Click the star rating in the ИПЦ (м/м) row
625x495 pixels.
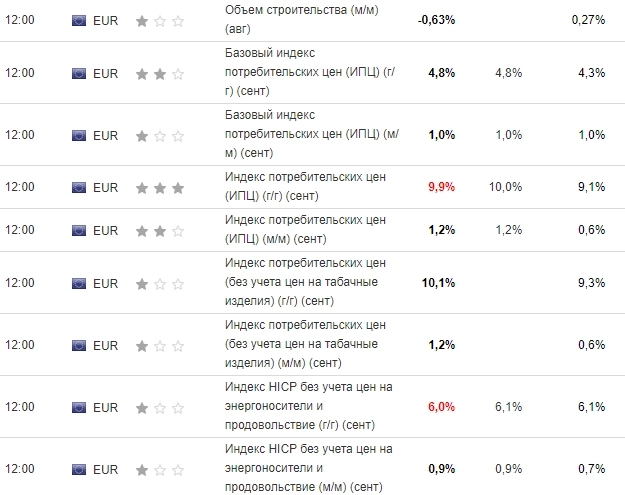[159, 230]
